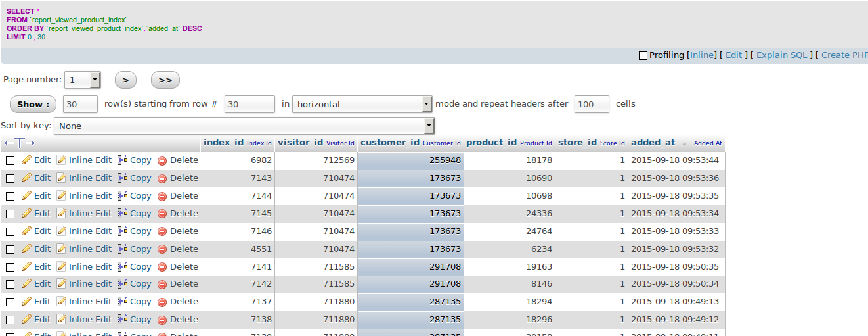
Task: Click the Delete link for row 7137
Action: pyautogui.click(x=184, y=302)
